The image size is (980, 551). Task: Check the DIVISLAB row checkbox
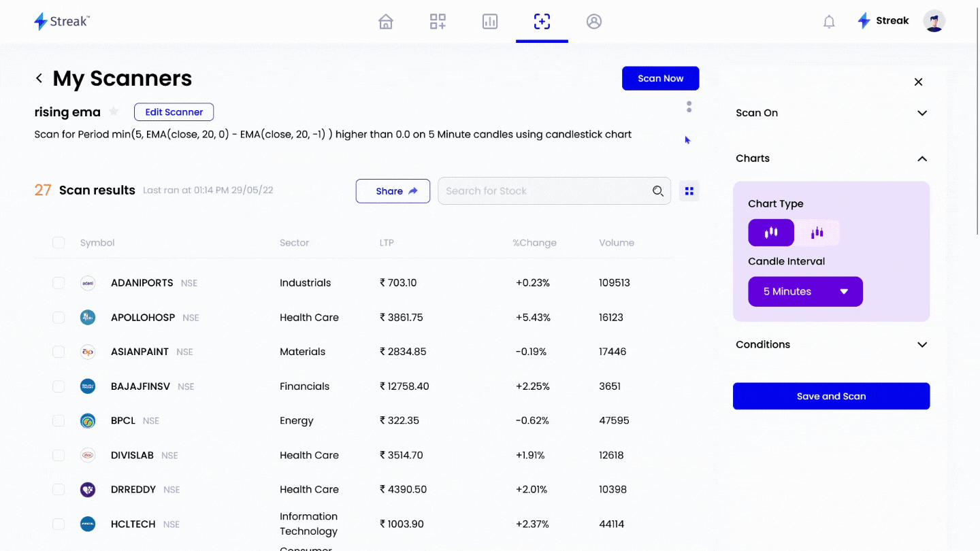tap(59, 455)
